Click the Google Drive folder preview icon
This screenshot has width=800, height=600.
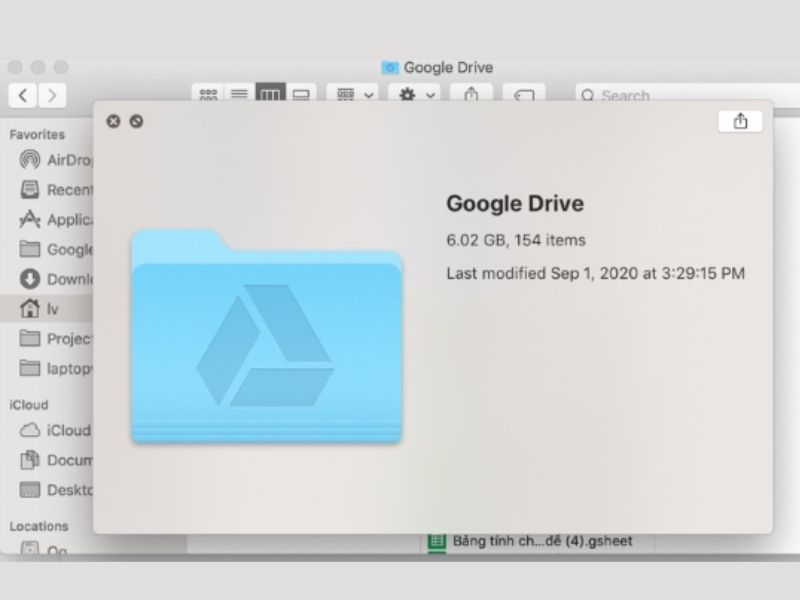[x=267, y=336]
